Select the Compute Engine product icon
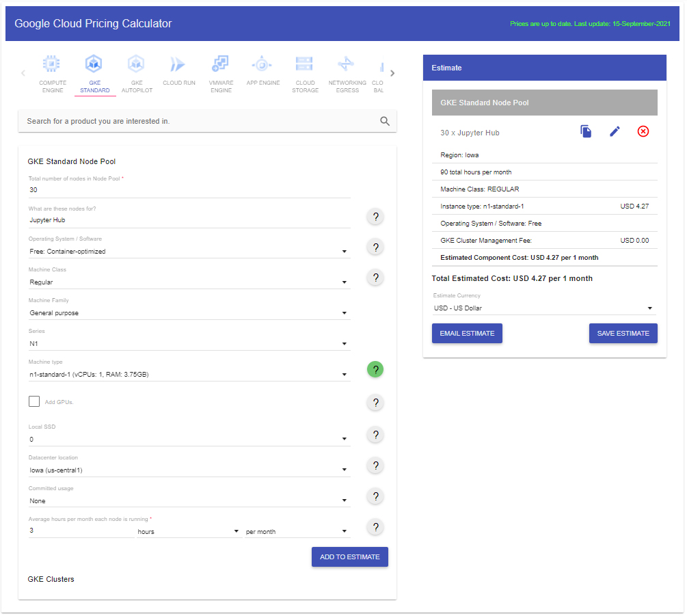687x616 pixels. click(53, 64)
